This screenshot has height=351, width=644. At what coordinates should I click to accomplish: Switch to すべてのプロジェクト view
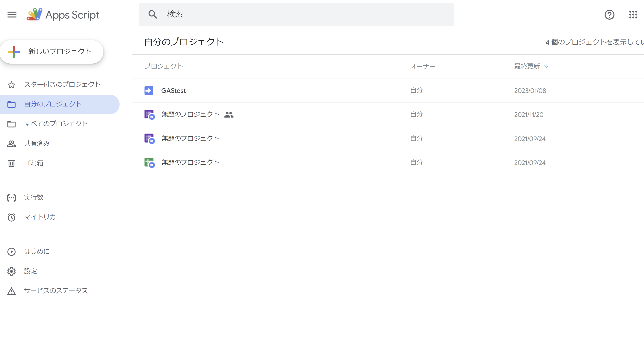pos(56,124)
